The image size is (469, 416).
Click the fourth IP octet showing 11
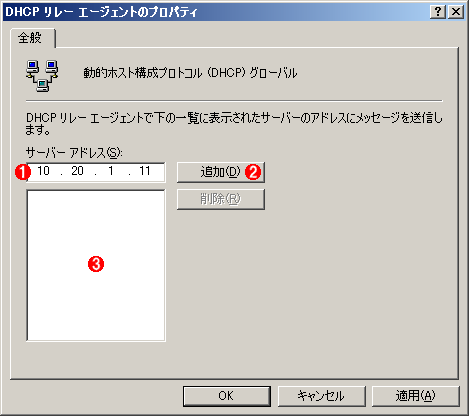coord(145,171)
